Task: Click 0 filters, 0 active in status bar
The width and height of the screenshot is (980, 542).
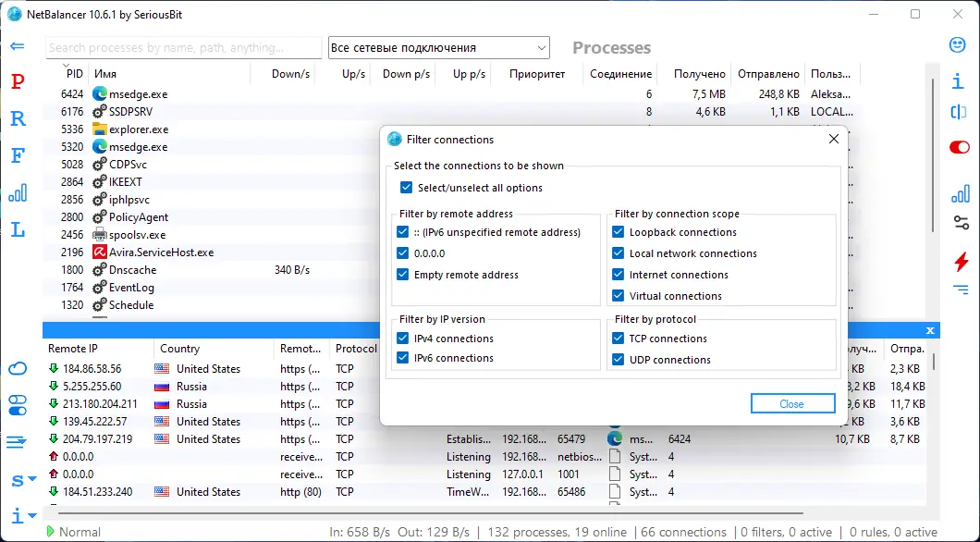Action: (x=786, y=532)
